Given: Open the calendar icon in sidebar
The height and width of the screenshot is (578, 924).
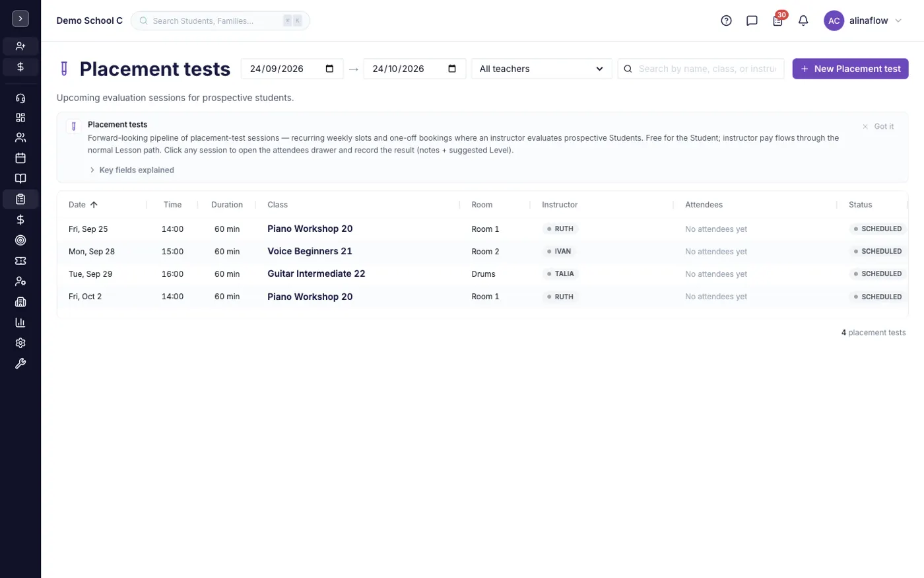Looking at the screenshot, I should [x=20, y=158].
